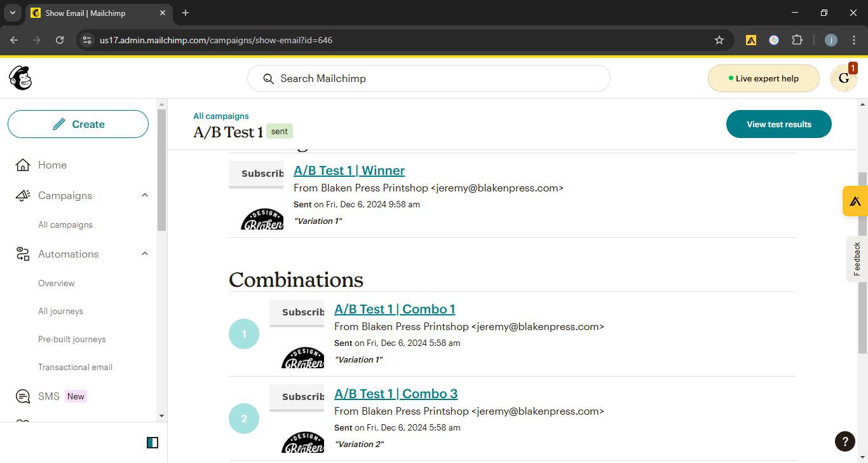
Task: Open Transactional email in sidebar
Action: click(75, 368)
